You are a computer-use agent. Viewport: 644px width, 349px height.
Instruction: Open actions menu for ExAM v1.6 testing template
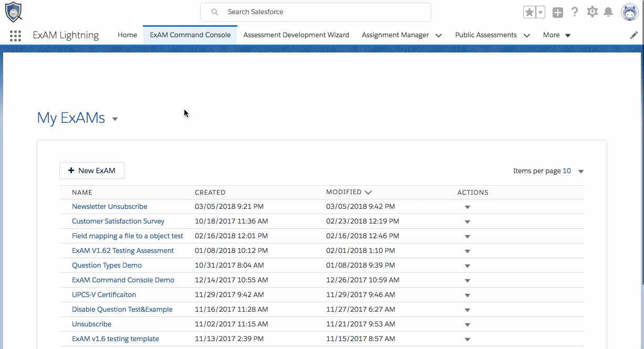click(x=468, y=340)
